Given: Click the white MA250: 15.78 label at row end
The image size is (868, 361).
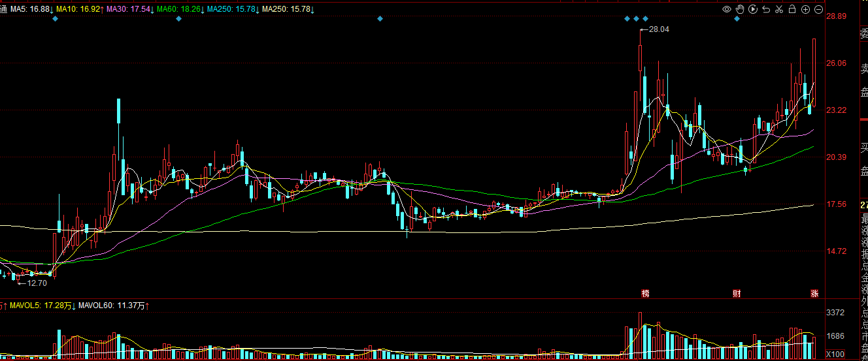Looking at the screenshot, I should pyautogui.click(x=288, y=9).
